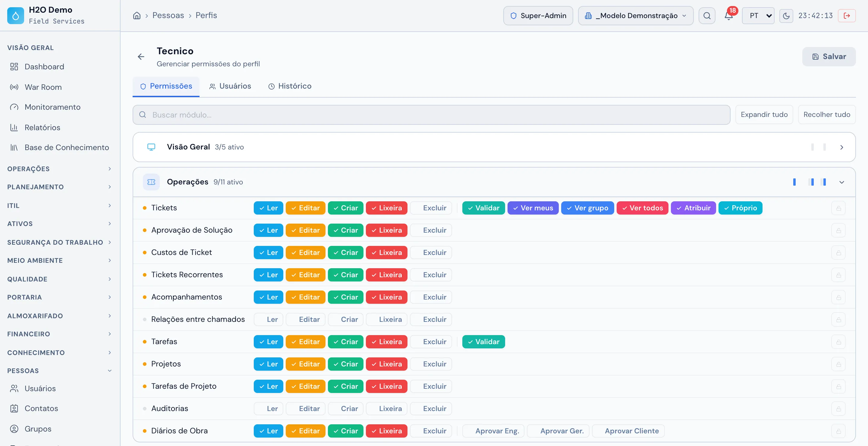
Task: Expand FINANCEIRO in the sidebar
Action: pyautogui.click(x=59, y=334)
